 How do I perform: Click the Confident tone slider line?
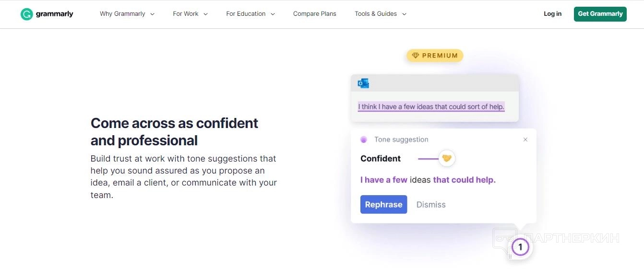point(428,158)
